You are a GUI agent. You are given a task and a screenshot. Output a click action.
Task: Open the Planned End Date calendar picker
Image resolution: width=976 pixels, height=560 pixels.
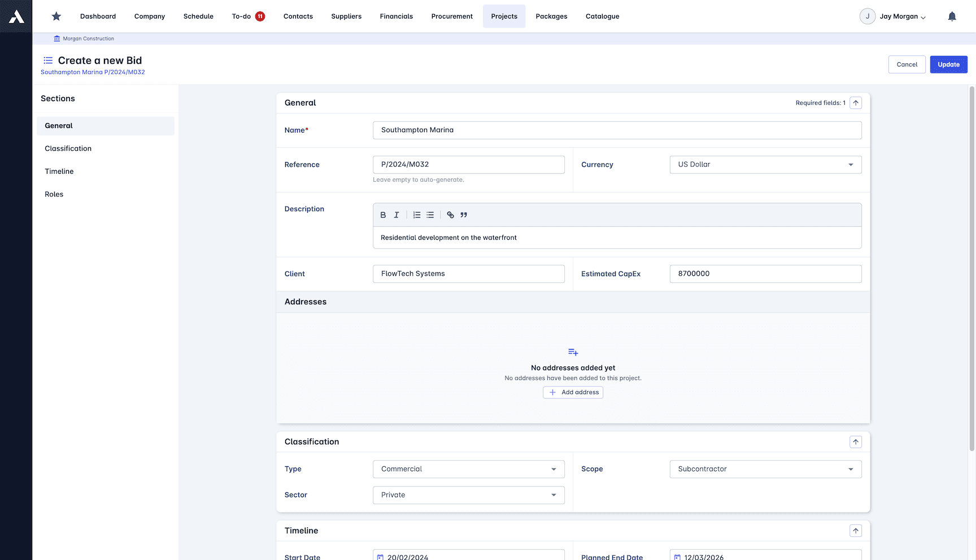click(677, 555)
